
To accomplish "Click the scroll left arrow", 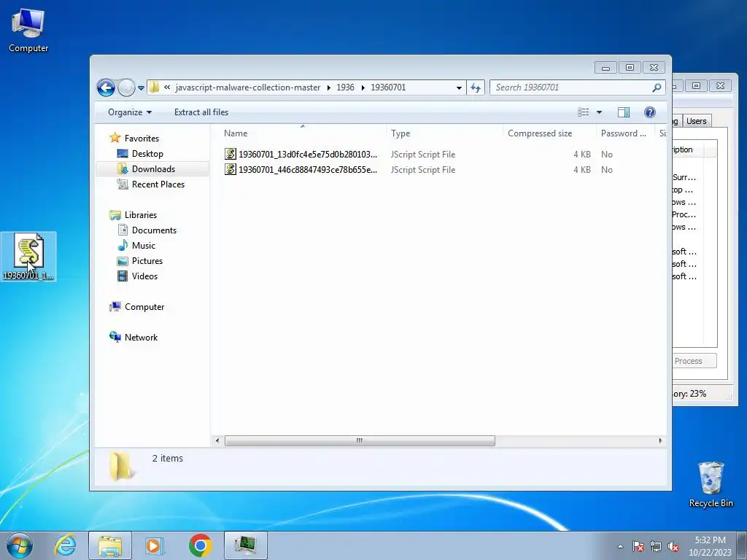I will pos(217,440).
